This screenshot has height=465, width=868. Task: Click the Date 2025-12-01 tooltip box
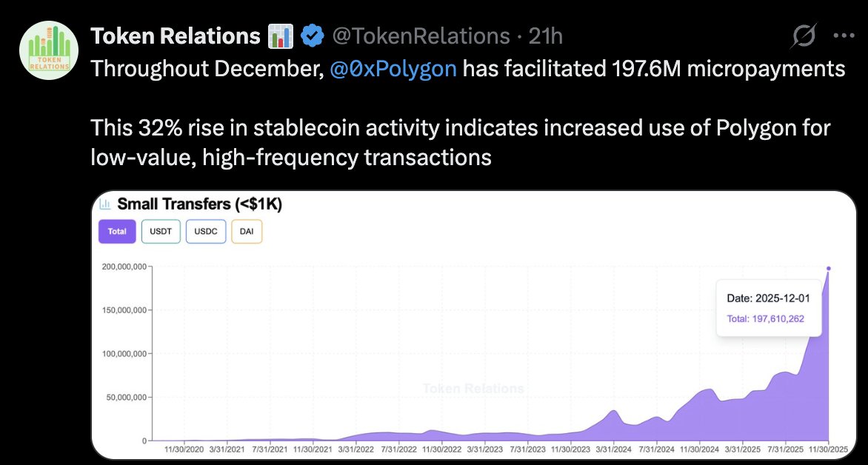coord(767,308)
